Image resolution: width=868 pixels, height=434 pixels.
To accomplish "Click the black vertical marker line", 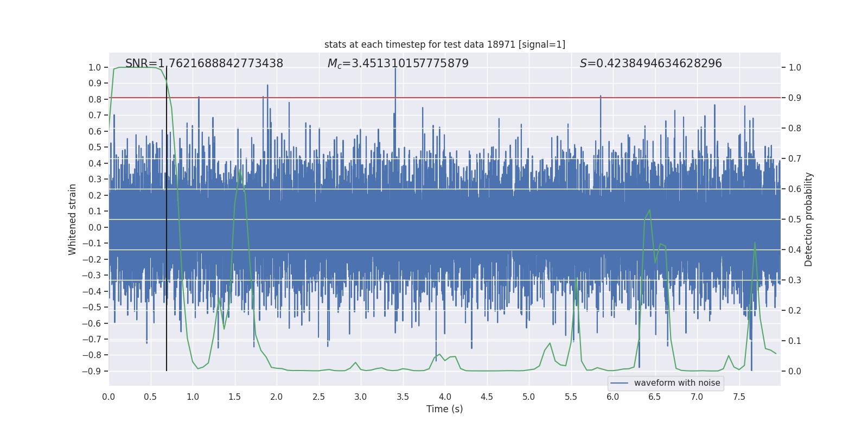I will [x=167, y=217].
